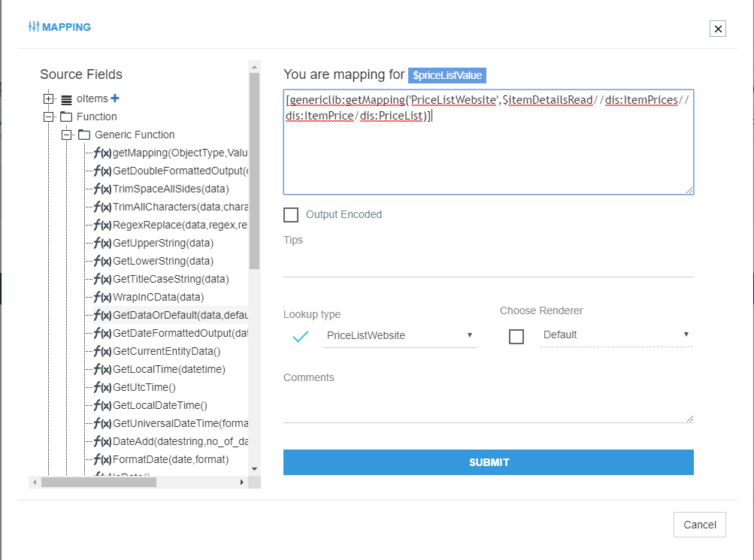Enable the Output Encoded checkbox

pos(291,214)
